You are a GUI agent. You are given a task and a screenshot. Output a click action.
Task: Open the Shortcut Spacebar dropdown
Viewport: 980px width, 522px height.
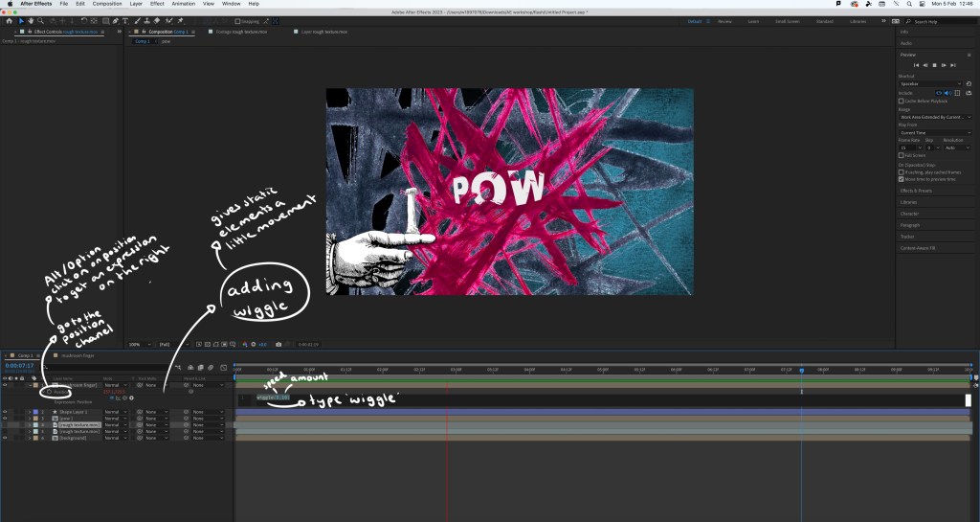pyautogui.click(x=930, y=84)
